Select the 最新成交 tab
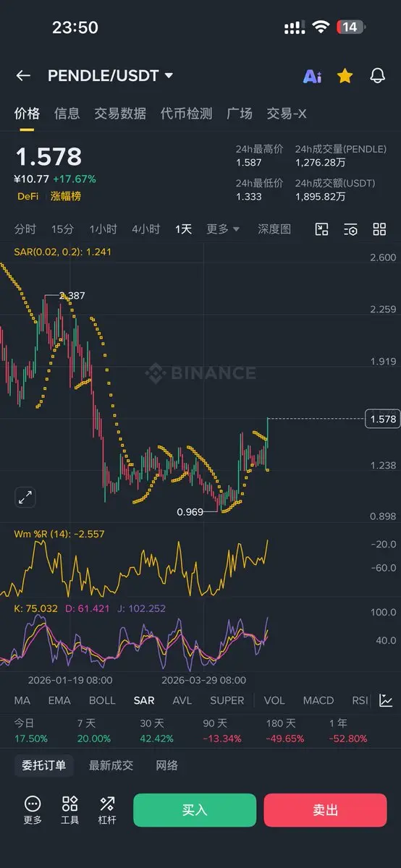 [111, 765]
